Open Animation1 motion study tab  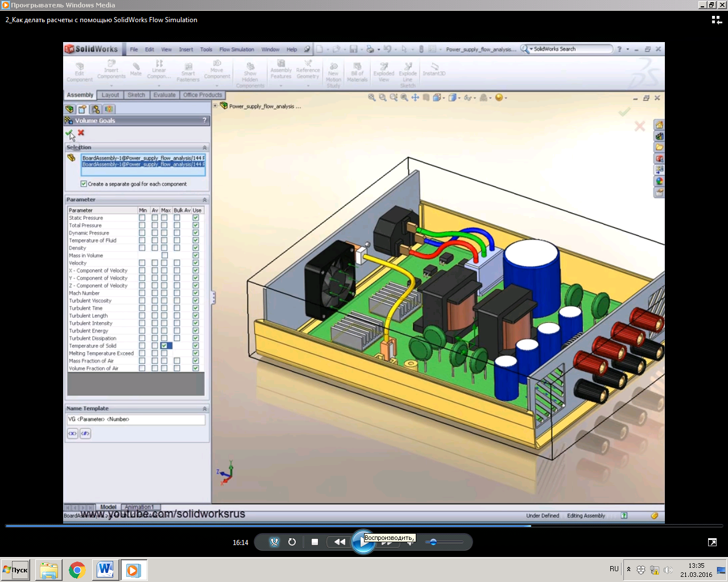139,507
